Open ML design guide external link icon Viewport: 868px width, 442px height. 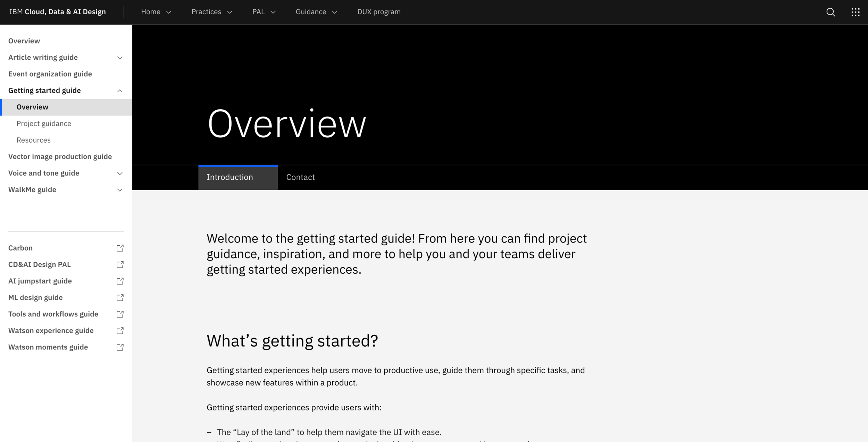120,297
